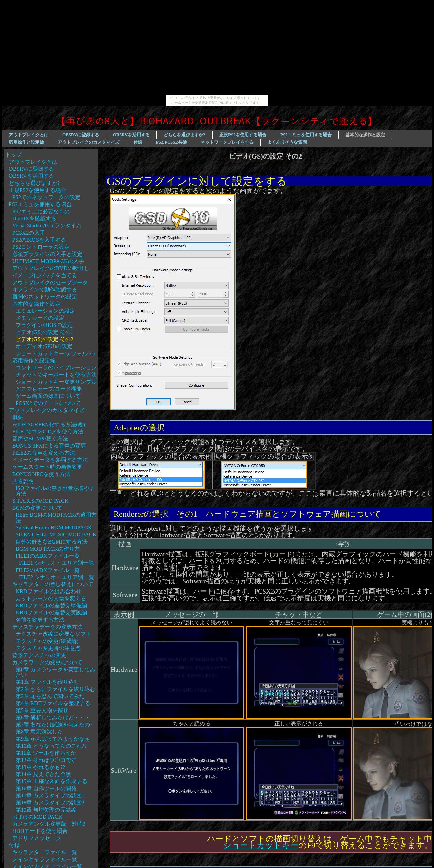Screen dimensions: 434x868
Task: Open sidebar link PCSX2でのチートについて
Action: click(x=48, y=403)
